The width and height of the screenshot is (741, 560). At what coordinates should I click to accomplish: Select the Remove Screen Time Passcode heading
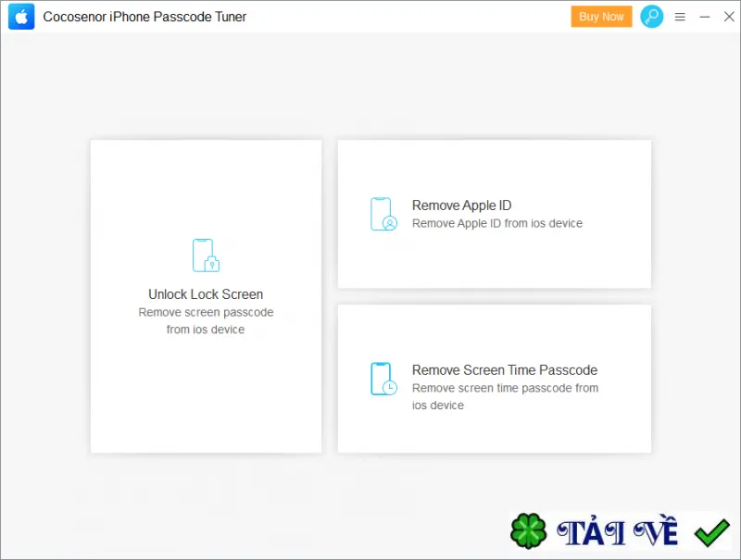[x=504, y=369]
